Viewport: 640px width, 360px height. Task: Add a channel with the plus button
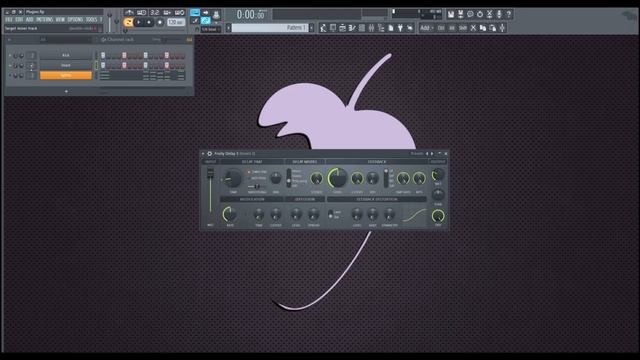pos(67,91)
